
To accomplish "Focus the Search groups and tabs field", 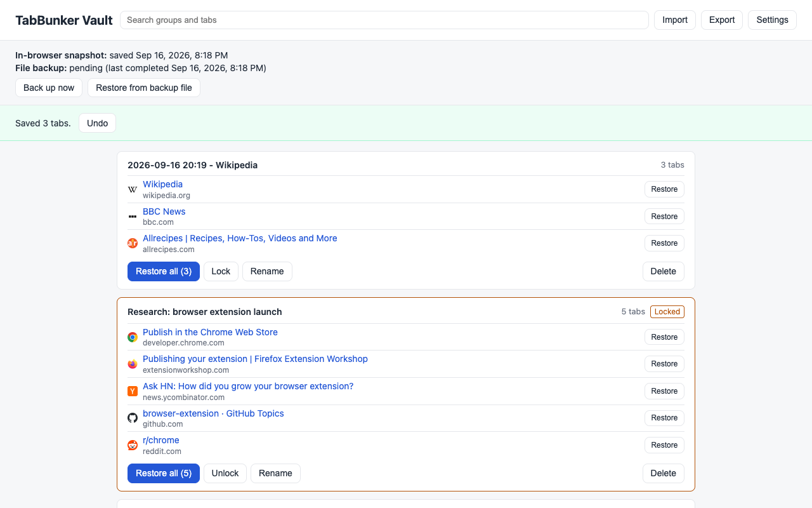I will point(384,20).
